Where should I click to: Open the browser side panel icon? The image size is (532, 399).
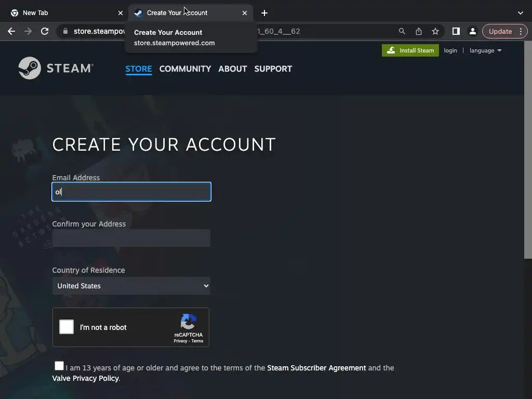456,31
